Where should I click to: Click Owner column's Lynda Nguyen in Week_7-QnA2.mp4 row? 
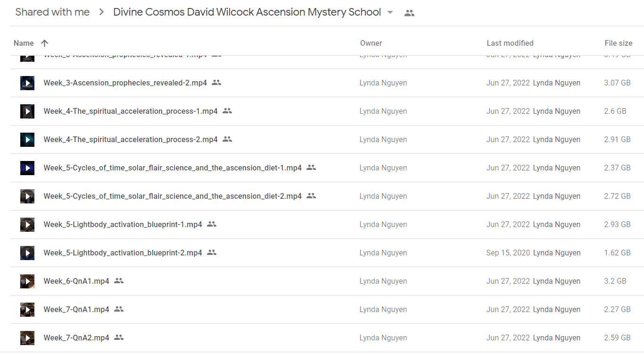click(383, 338)
